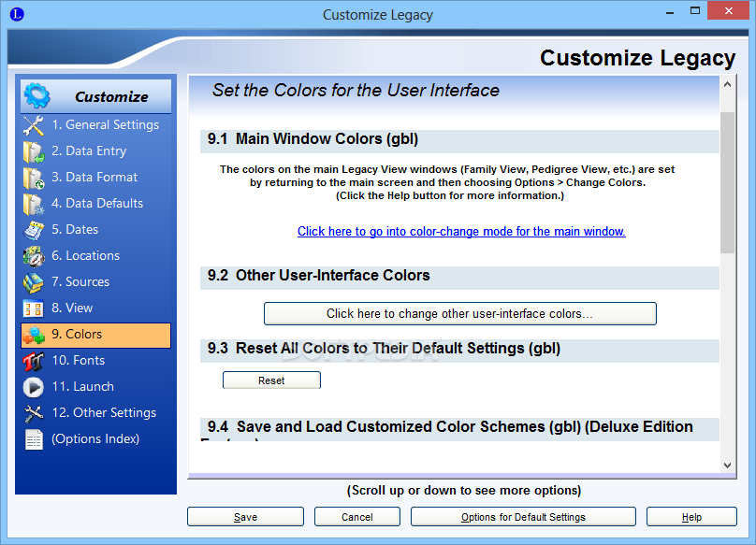
Task: Open 6. Locations section
Action: pos(95,256)
